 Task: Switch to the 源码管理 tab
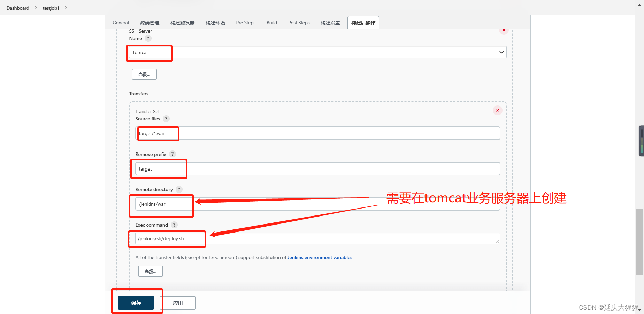coord(149,23)
